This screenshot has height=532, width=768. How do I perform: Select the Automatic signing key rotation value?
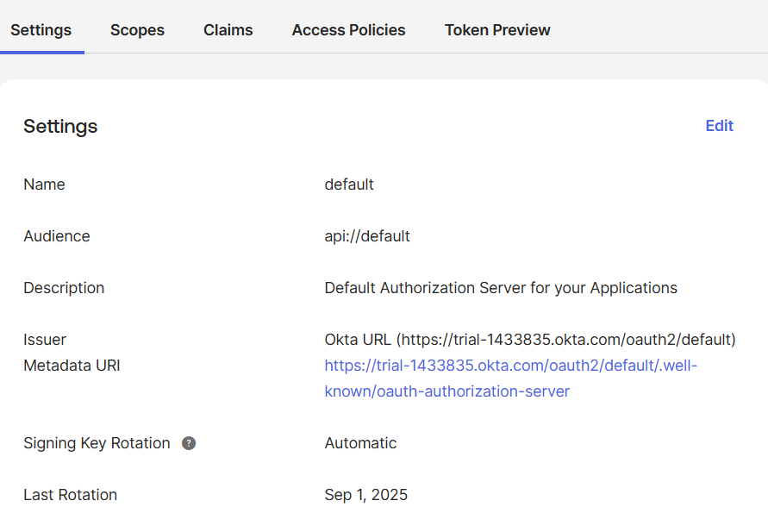360,442
